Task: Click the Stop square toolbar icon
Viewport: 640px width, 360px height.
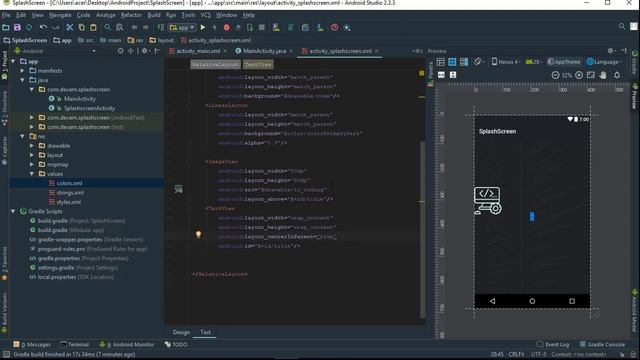Action: 262,27
